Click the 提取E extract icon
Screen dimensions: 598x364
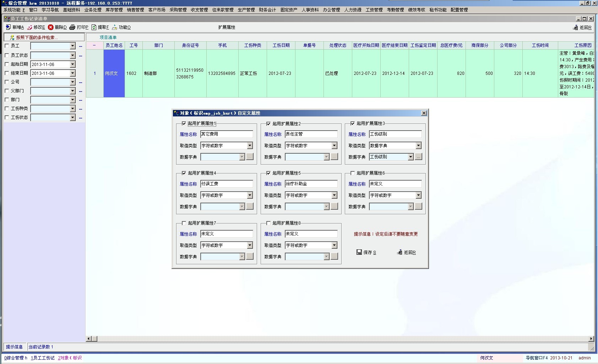click(x=94, y=27)
